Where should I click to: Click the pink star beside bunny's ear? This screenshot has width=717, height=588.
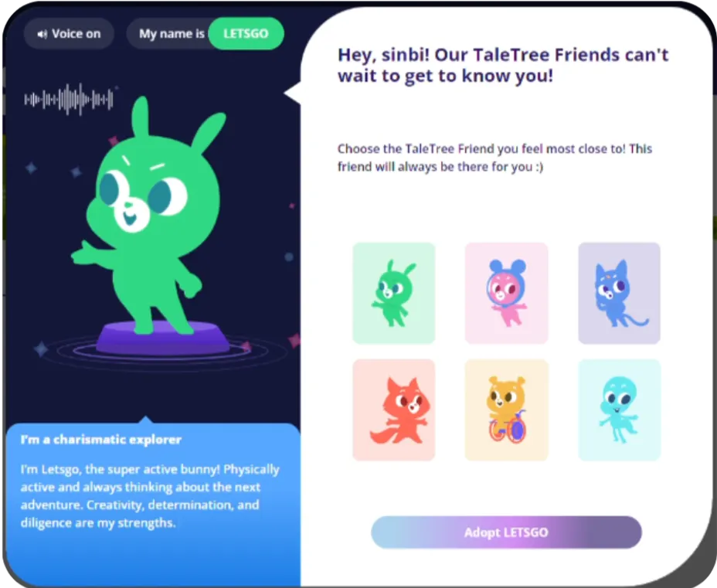[x=114, y=141]
